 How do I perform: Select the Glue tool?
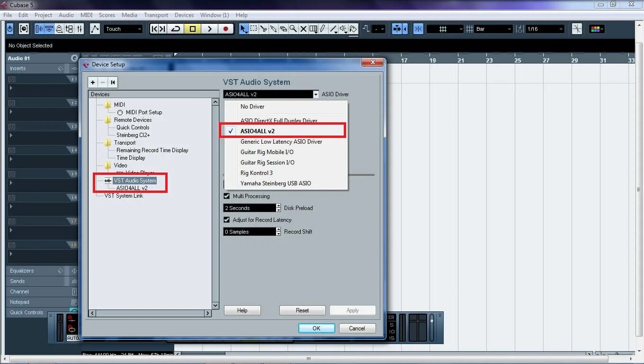coord(274,29)
